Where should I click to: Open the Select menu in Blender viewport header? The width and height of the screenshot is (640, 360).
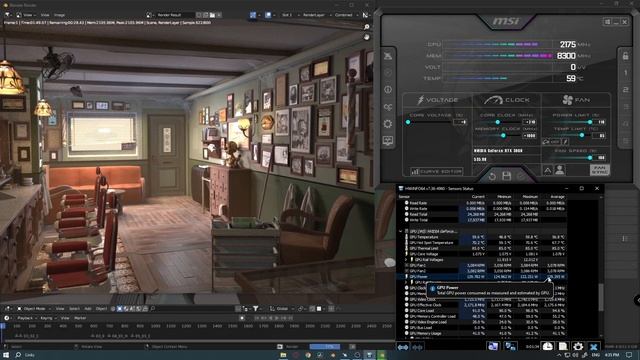(x=74, y=309)
